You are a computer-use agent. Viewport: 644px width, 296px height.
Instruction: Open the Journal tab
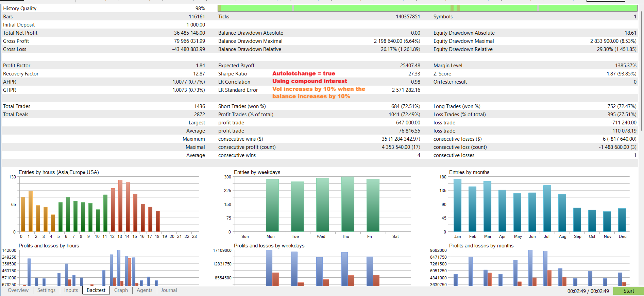(x=169, y=290)
